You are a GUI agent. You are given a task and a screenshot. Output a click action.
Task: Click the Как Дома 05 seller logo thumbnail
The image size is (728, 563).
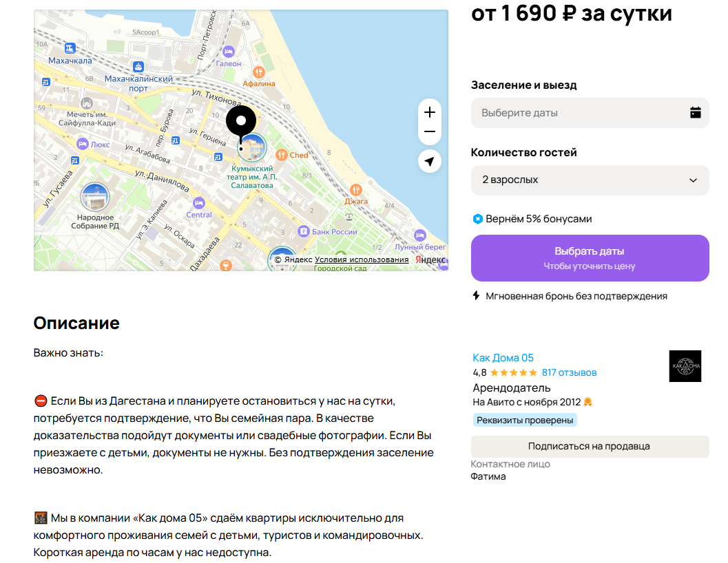685,366
